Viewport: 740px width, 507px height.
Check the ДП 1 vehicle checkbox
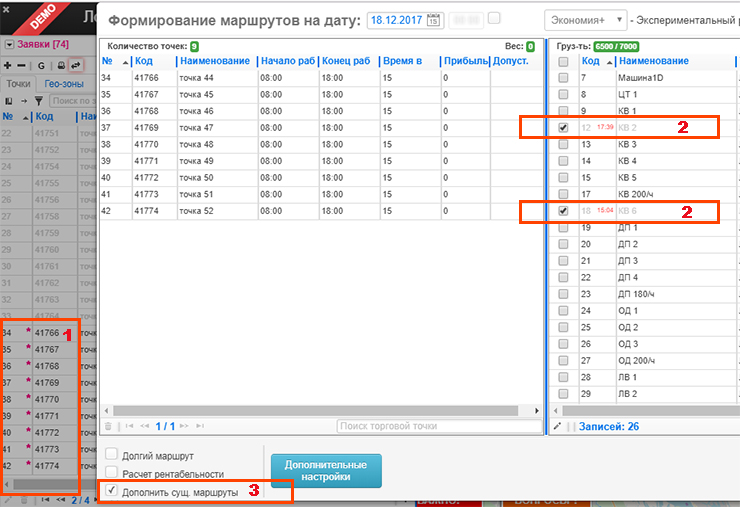point(563,228)
